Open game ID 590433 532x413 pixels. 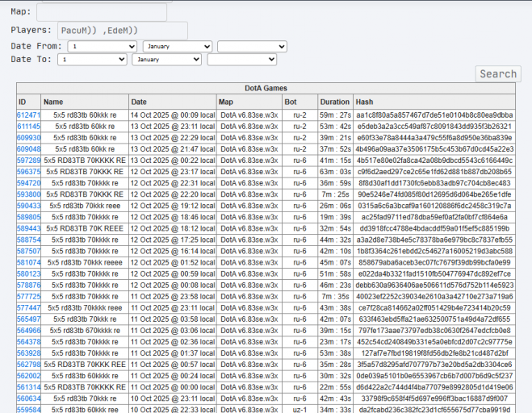28,206
